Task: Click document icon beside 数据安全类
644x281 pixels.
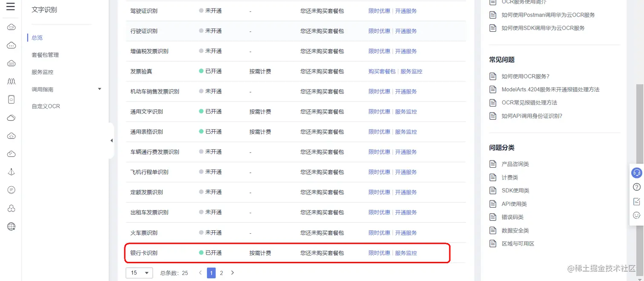Action: pyautogui.click(x=493, y=230)
